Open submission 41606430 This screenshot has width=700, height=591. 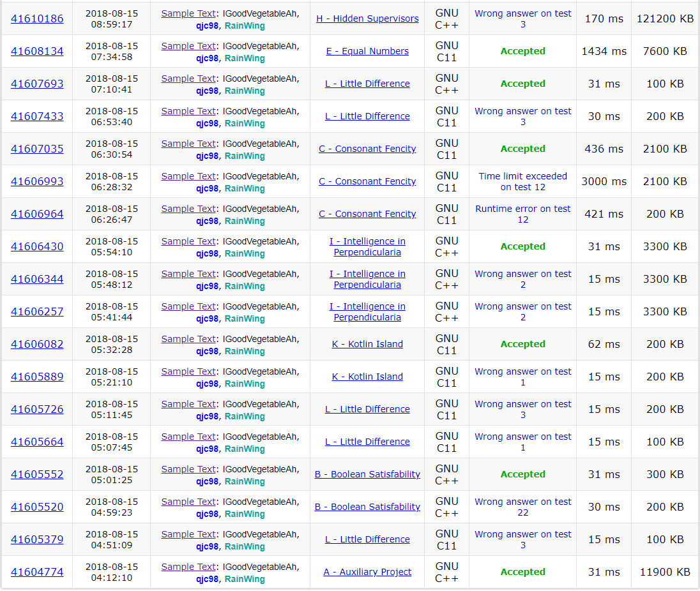37,246
